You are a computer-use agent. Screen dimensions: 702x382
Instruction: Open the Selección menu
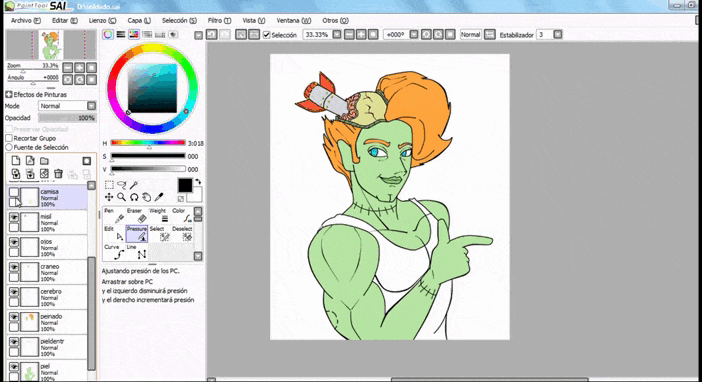tap(179, 21)
